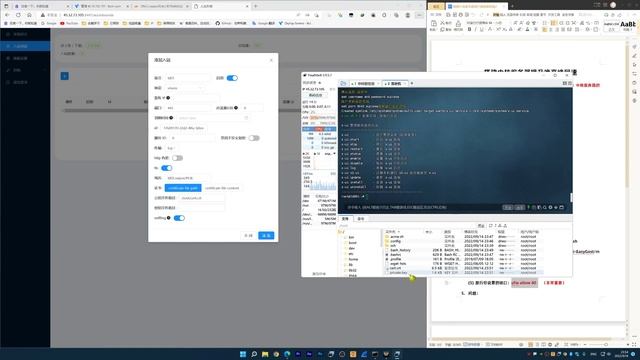Open the first item in x-ui sidebar
The width and height of the screenshot is (640, 360).
point(25,34)
